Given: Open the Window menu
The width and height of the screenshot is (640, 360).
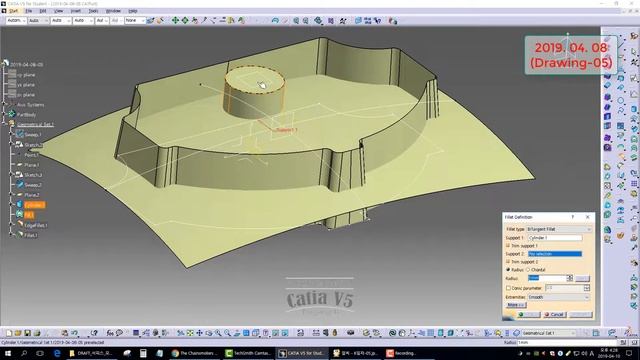Looking at the screenshot, I should coord(113,11).
